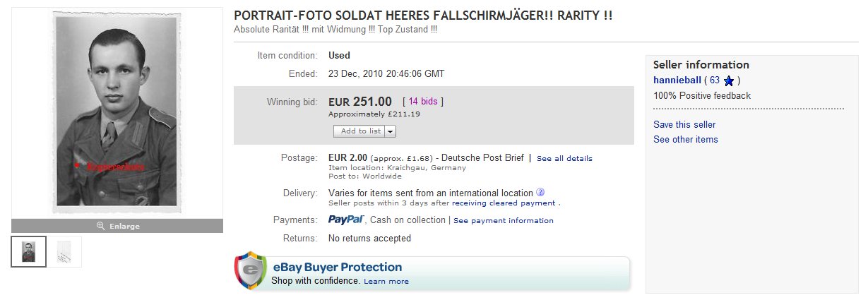Screen dimensions: 868x300
Task: Select the first portrait thumbnail
Action: (x=29, y=252)
